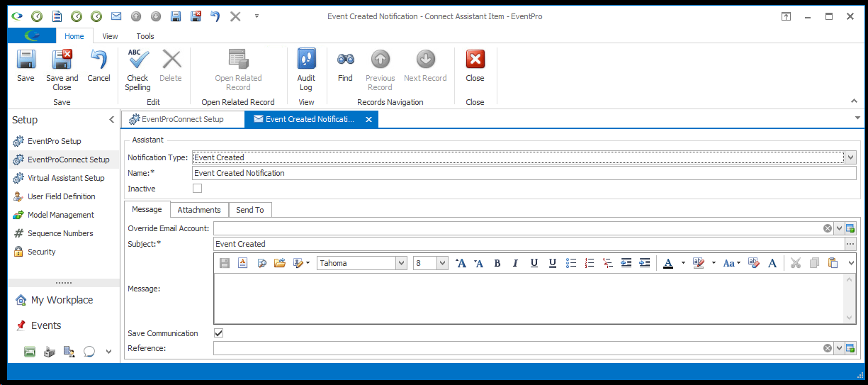Open the font name Tahoma dropdown
The image size is (868, 385).
[402, 263]
